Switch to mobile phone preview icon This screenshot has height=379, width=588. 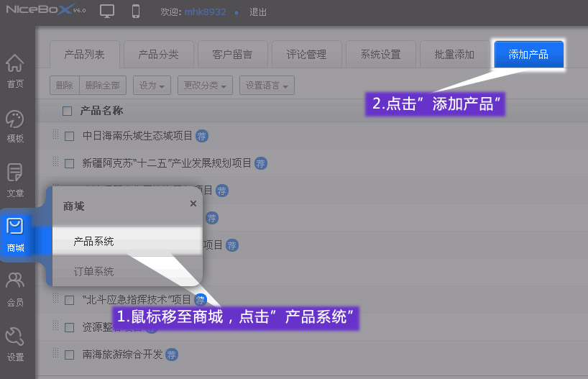[136, 12]
